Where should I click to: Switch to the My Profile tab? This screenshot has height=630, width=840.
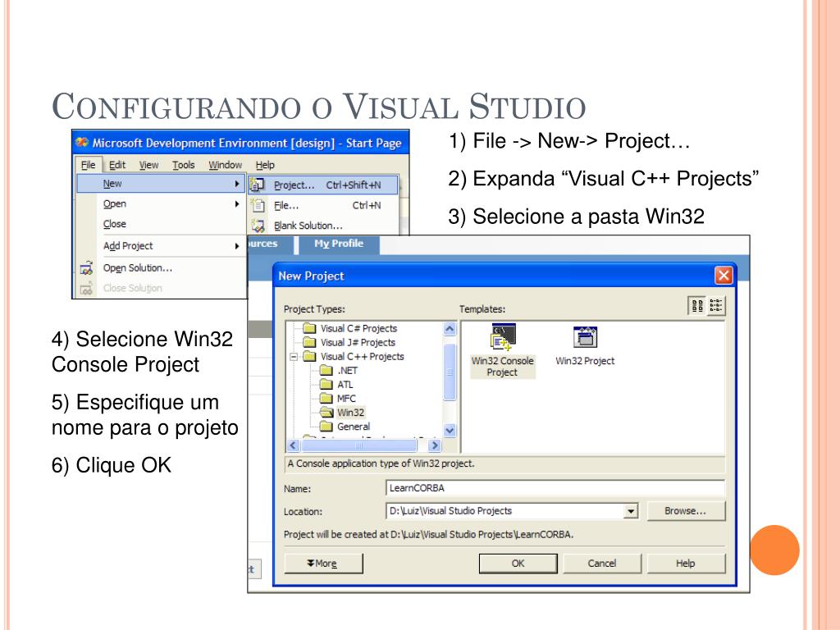[339, 244]
